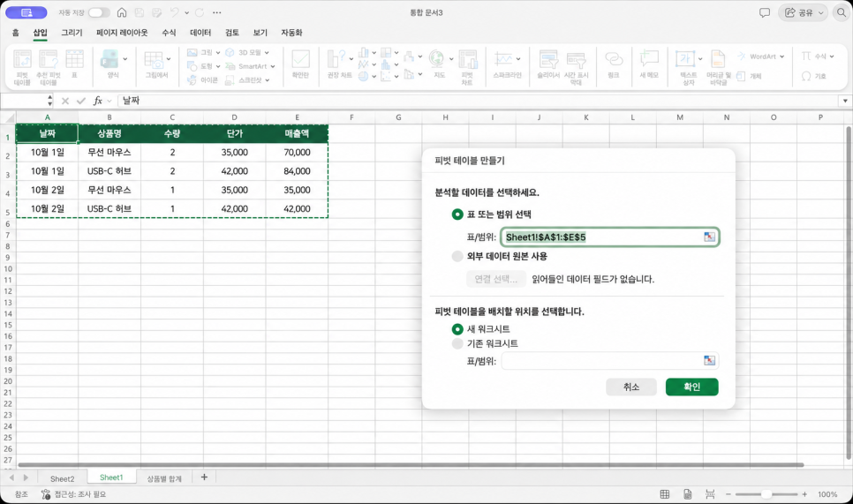Open the search magnifier in title bar
Screen dimensions: 853x504
coord(841,12)
